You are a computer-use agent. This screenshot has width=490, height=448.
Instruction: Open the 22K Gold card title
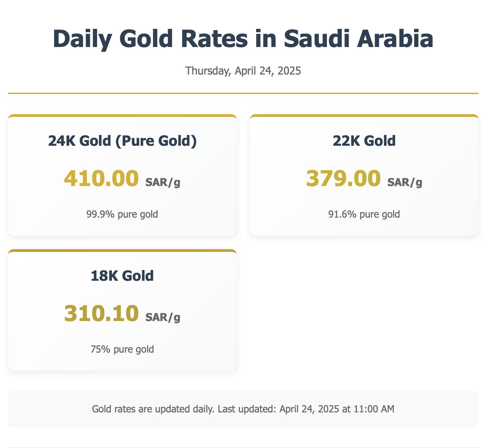(364, 141)
